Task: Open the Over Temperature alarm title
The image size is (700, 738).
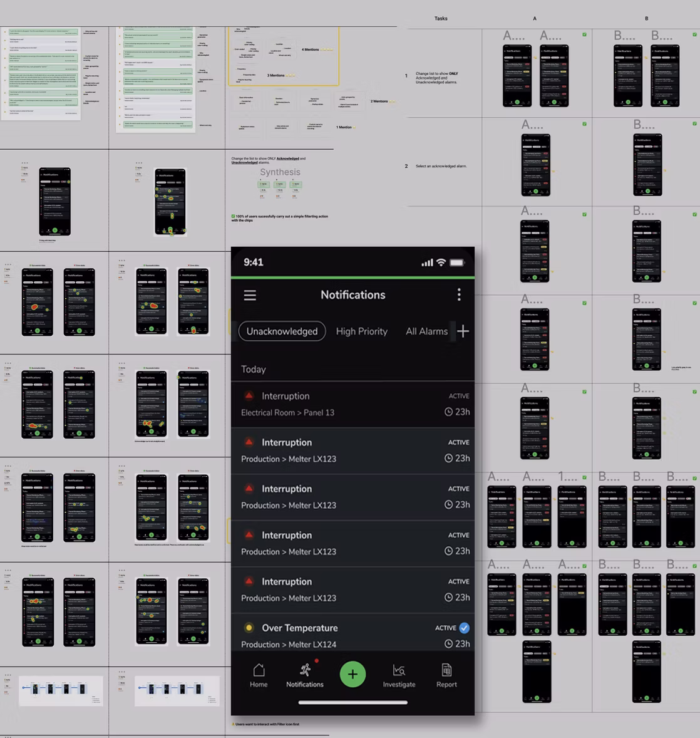Action: coord(300,628)
